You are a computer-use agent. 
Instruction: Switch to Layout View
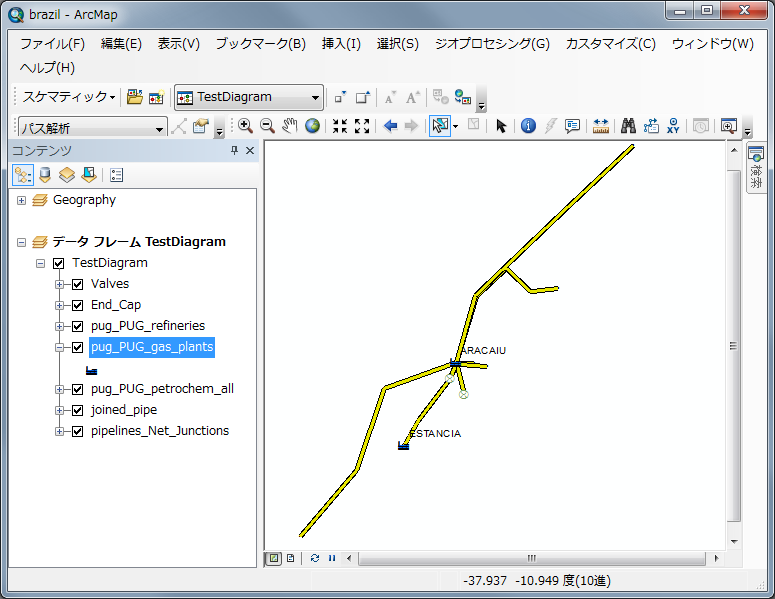point(291,558)
